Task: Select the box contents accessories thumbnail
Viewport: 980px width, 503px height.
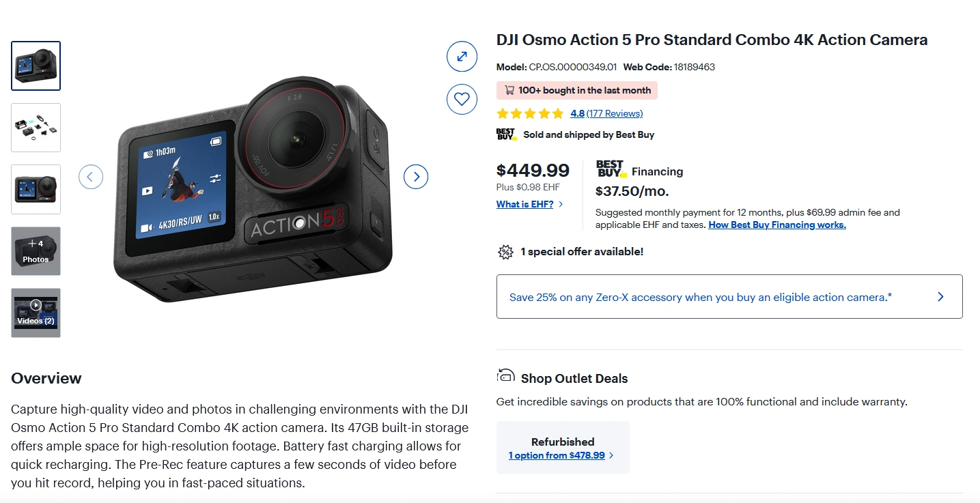Action: 36,128
